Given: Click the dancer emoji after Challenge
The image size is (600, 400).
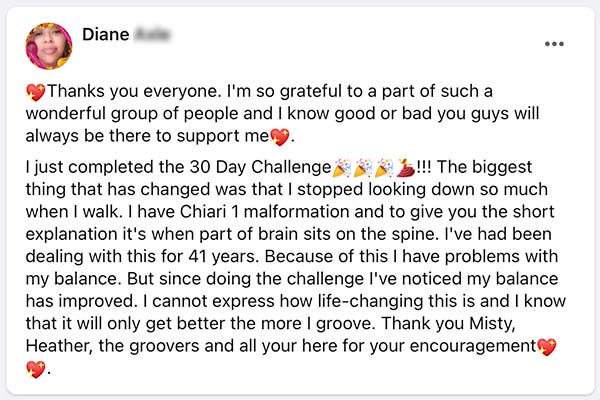Looking at the screenshot, I should (405, 168).
